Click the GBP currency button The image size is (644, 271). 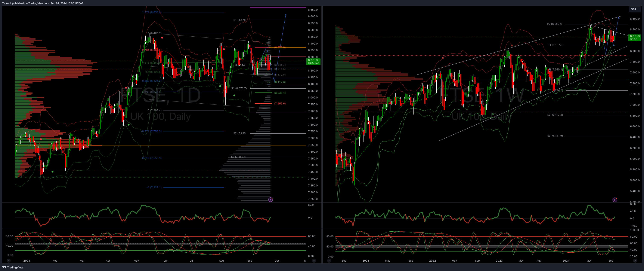coord(635,9)
